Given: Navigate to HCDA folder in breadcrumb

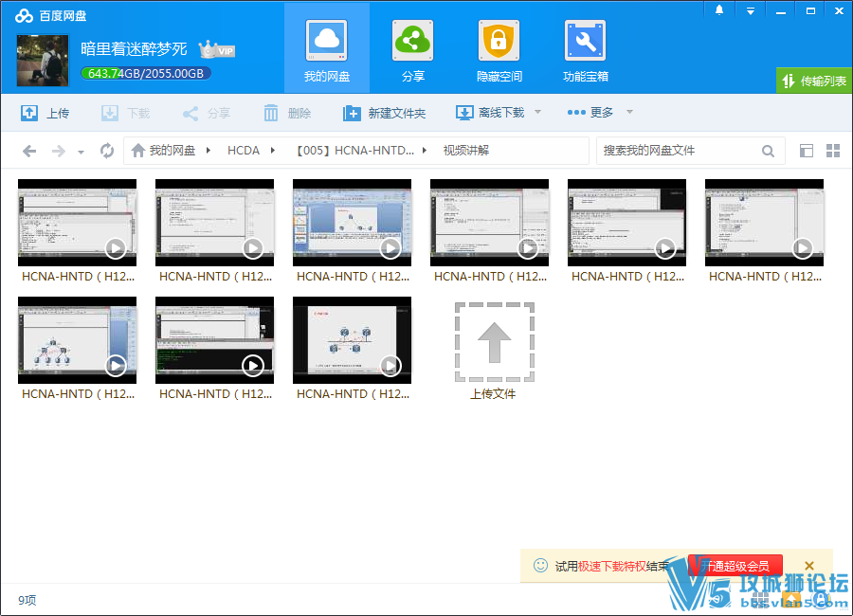Looking at the screenshot, I should 244,150.
